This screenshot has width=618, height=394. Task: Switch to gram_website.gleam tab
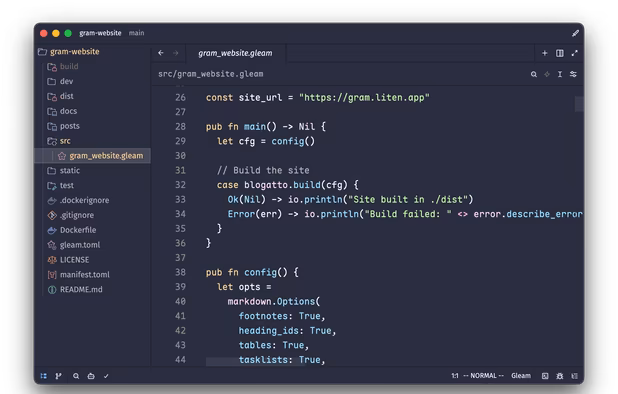(235, 53)
